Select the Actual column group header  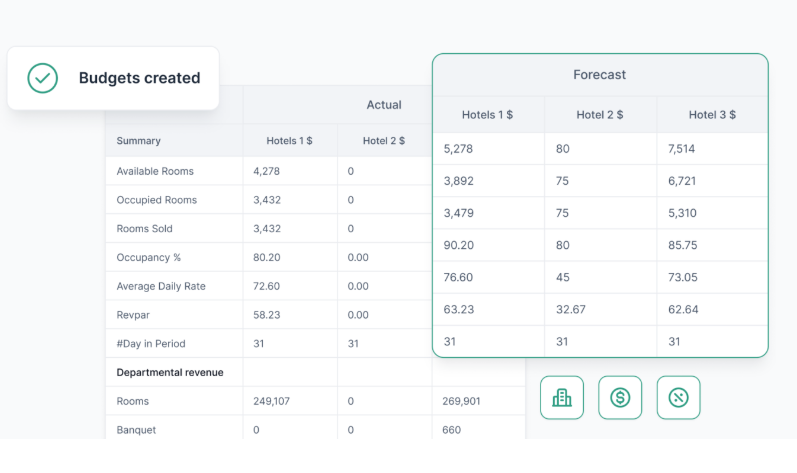coord(384,104)
